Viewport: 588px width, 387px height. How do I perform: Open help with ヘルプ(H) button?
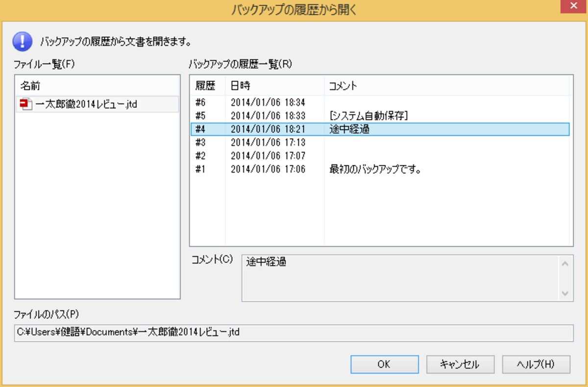(536, 364)
